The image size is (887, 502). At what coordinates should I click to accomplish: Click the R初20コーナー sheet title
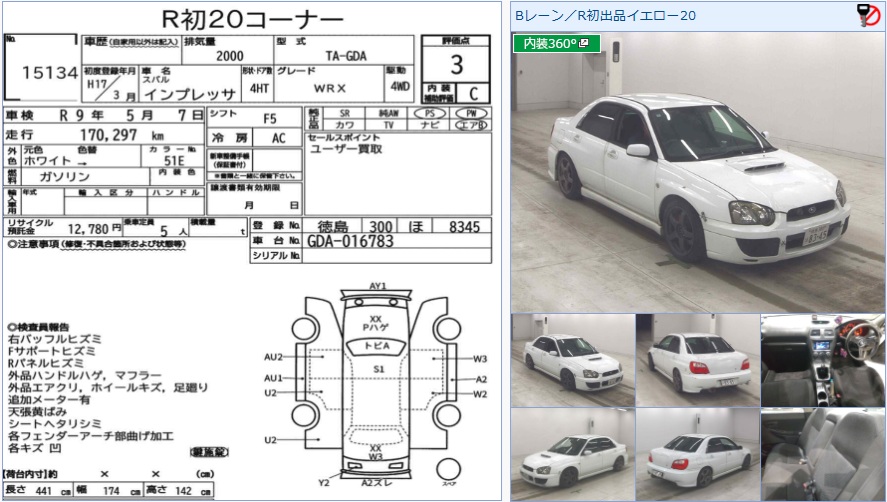pyautogui.click(x=251, y=19)
